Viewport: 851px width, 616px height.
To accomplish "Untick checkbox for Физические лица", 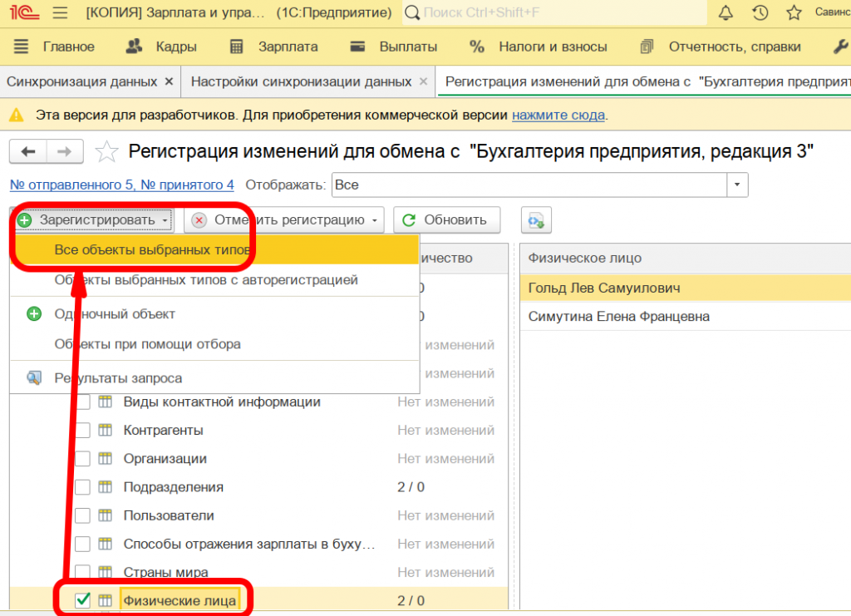I will [x=82, y=600].
